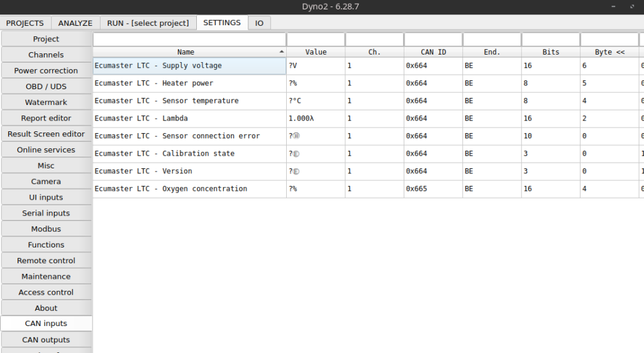
Task: Sort table by Name column header
Action: (189, 52)
